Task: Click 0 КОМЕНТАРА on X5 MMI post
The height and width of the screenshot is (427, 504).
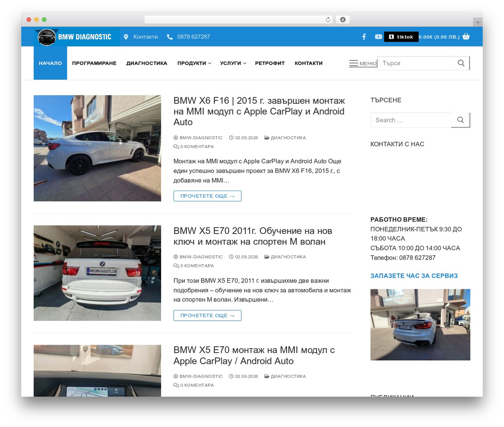Action: (197, 385)
